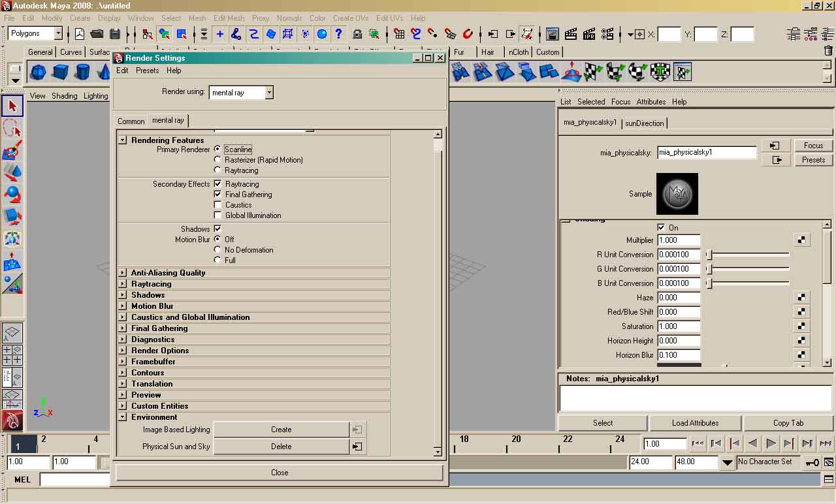Screen dimensions: 836x504
Task: Switch to the Common tab
Action: [x=131, y=121]
